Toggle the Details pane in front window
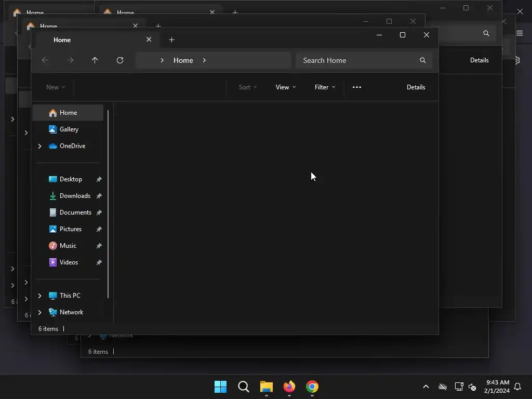This screenshot has height=399, width=532. (x=416, y=87)
